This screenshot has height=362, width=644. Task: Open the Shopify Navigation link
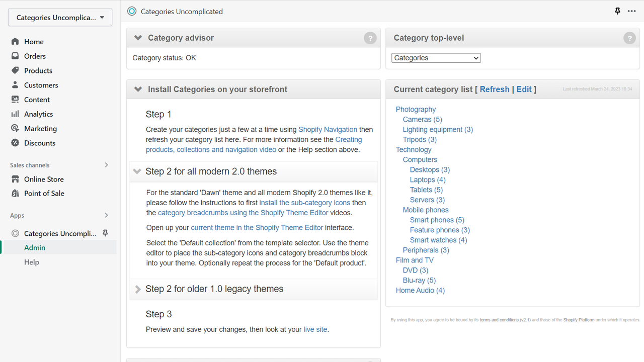pos(328,129)
